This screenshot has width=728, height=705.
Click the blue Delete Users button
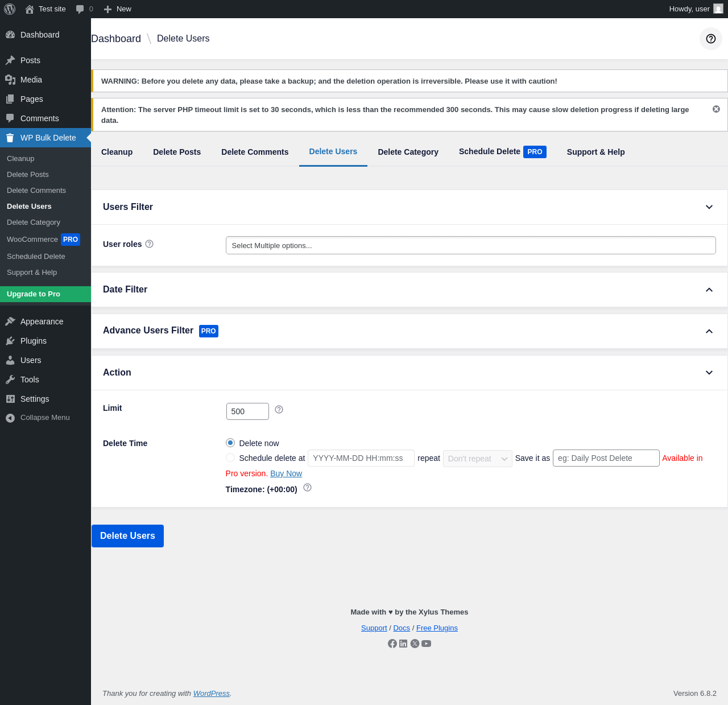pyautogui.click(x=127, y=536)
